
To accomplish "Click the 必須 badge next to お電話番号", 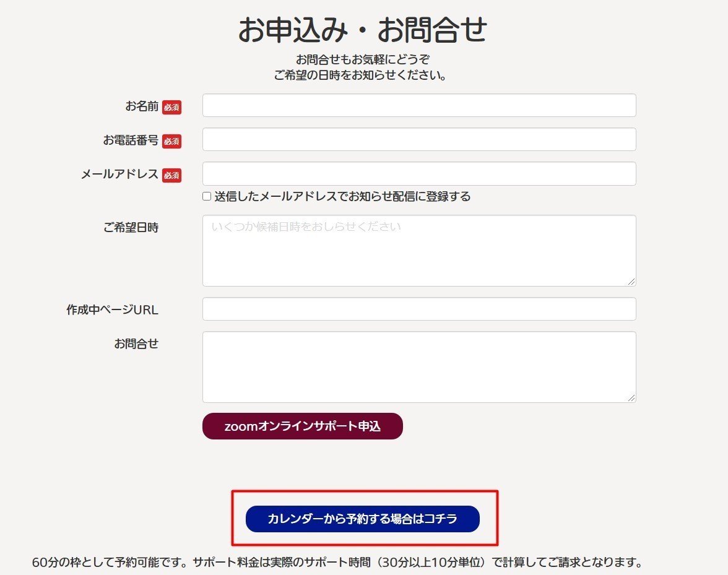I will click(173, 142).
